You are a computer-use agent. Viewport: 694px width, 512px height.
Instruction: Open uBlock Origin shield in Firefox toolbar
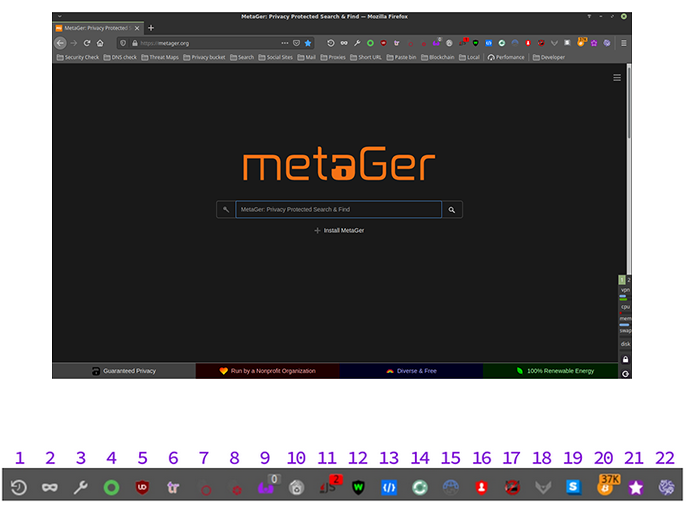pyautogui.click(x=383, y=43)
